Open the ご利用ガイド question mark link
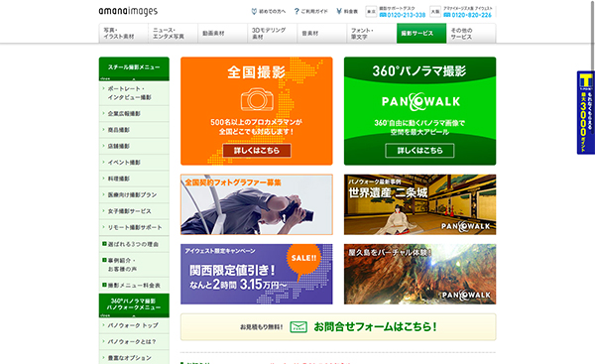The width and height of the screenshot is (595, 364). (x=310, y=11)
